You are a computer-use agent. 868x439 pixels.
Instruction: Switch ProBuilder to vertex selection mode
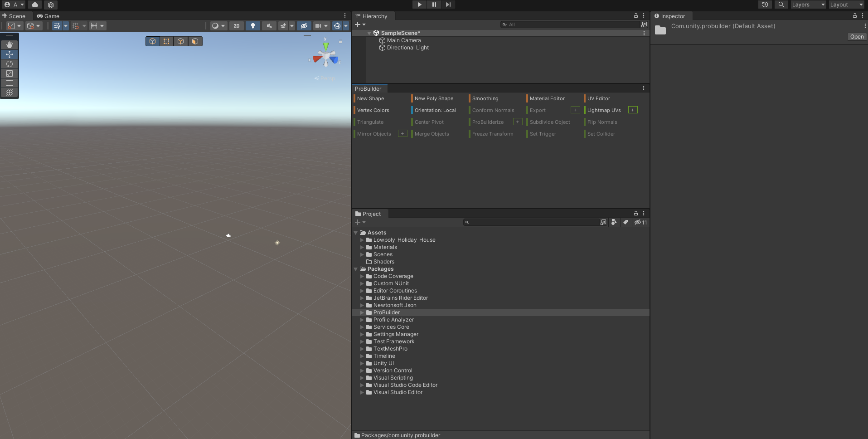[x=166, y=41]
